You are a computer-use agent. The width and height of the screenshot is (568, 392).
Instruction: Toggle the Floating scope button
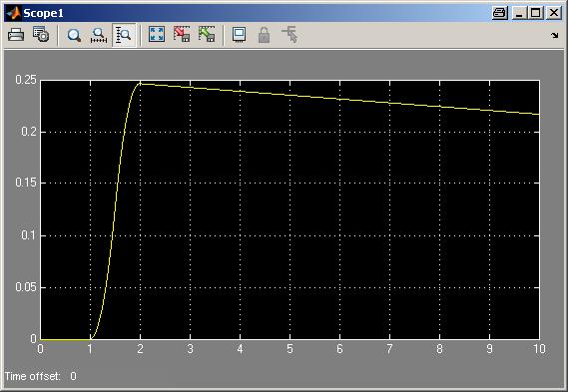239,35
